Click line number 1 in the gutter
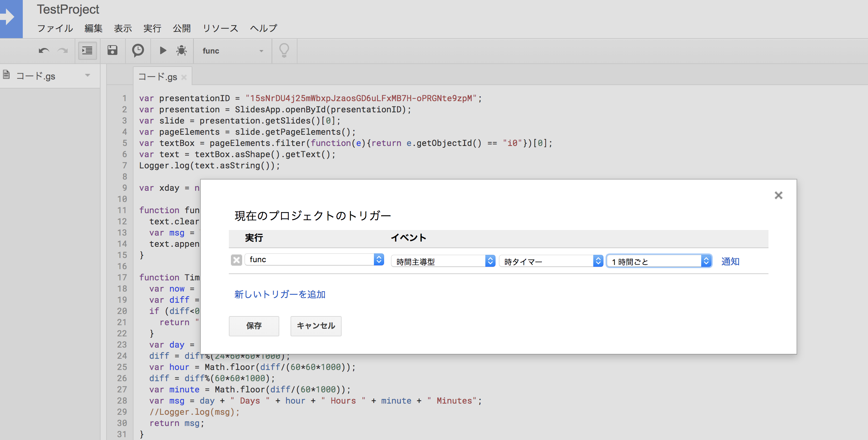The height and width of the screenshot is (440, 868). (x=124, y=98)
